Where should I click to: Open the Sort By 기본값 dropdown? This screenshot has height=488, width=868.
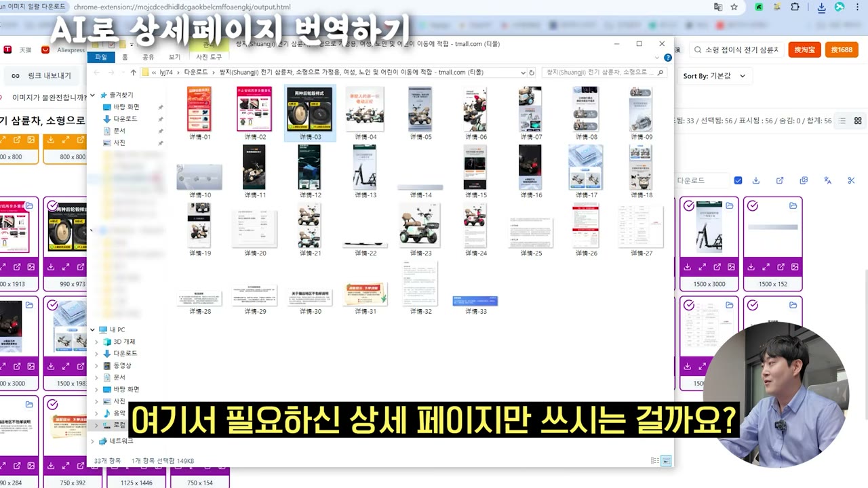click(714, 76)
